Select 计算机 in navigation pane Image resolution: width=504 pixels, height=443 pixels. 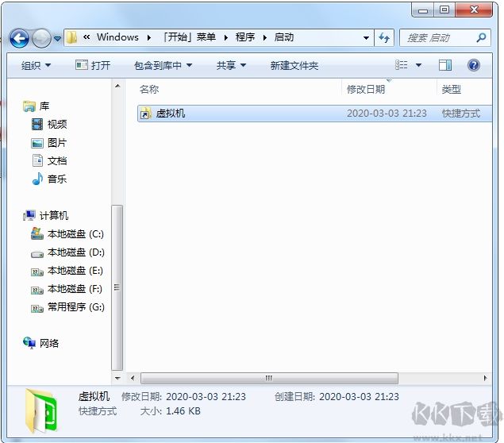[x=54, y=215]
